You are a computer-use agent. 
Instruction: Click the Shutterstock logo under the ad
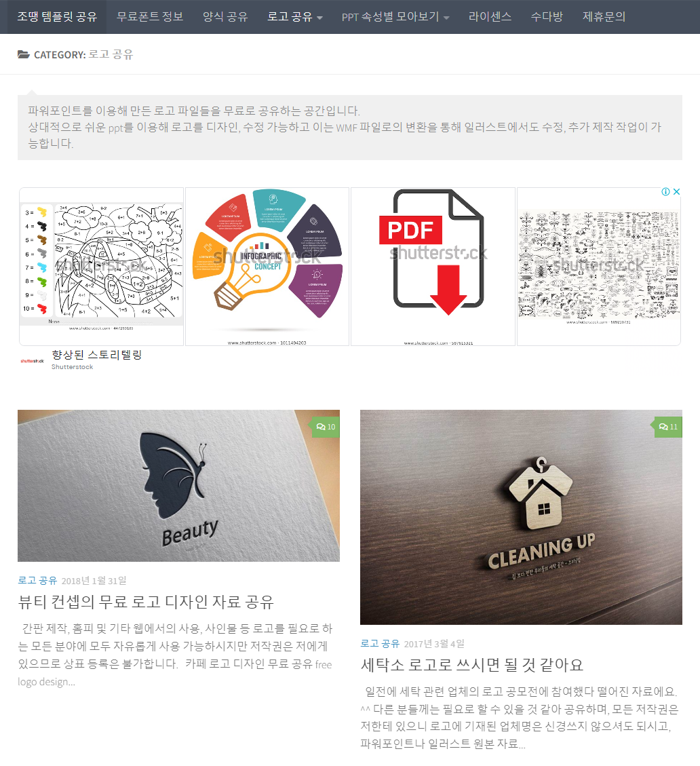pyautogui.click(x=33, y=361)
